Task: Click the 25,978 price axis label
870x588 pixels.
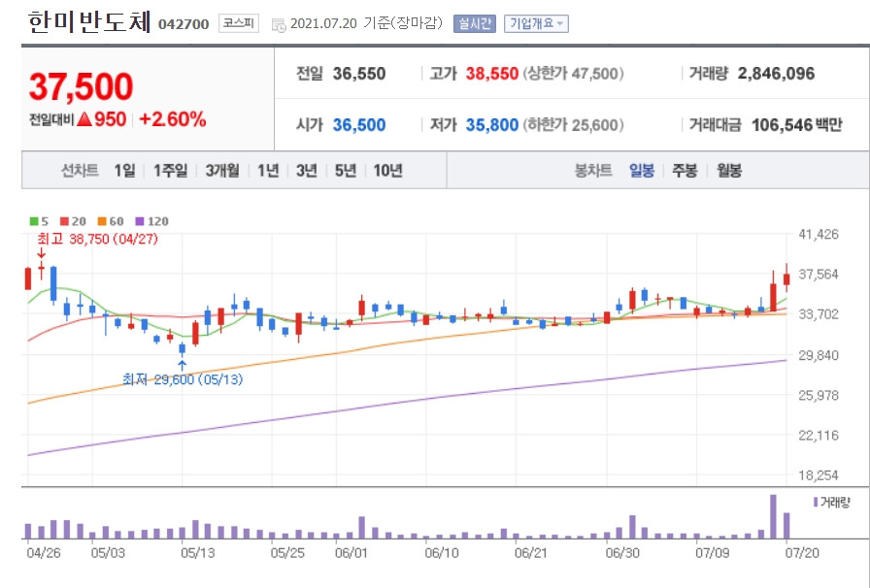Action: (819, 396)
